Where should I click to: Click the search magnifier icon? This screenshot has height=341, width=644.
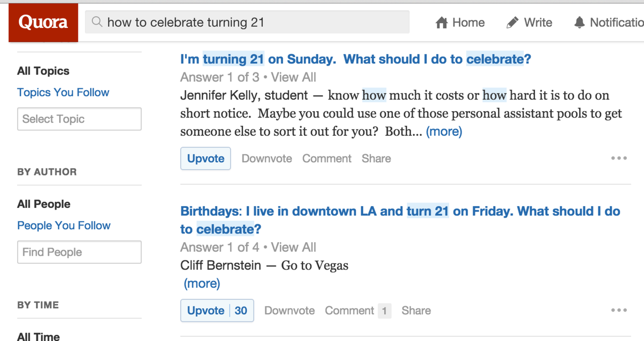click(x=97, y=23)
